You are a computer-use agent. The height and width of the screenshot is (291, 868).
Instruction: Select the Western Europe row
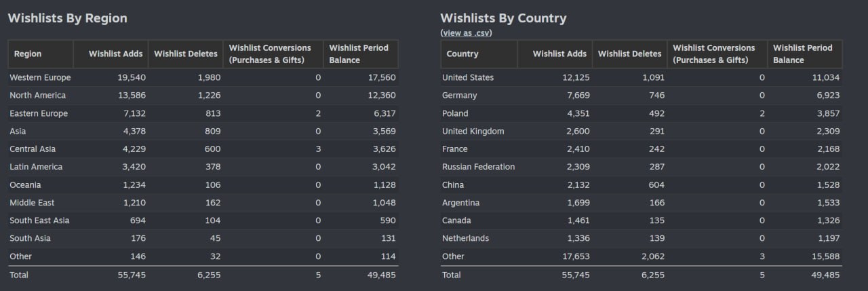click(x=203, y=77)
